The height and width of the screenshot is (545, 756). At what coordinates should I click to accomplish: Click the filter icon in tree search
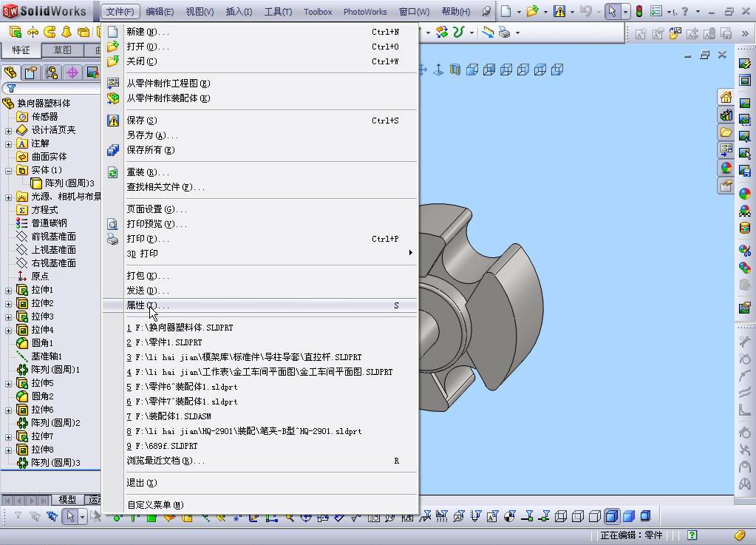click(11, 88)
